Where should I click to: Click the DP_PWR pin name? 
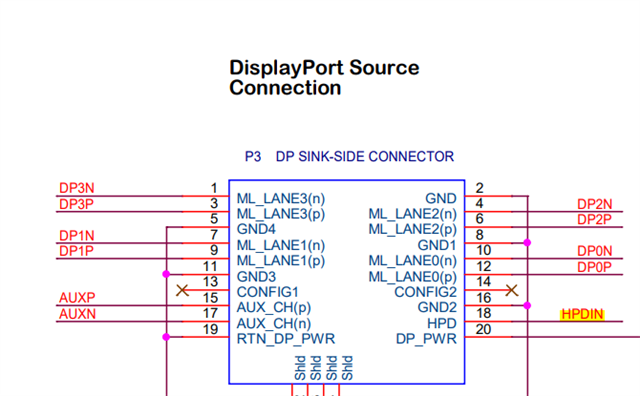[426, 339]
